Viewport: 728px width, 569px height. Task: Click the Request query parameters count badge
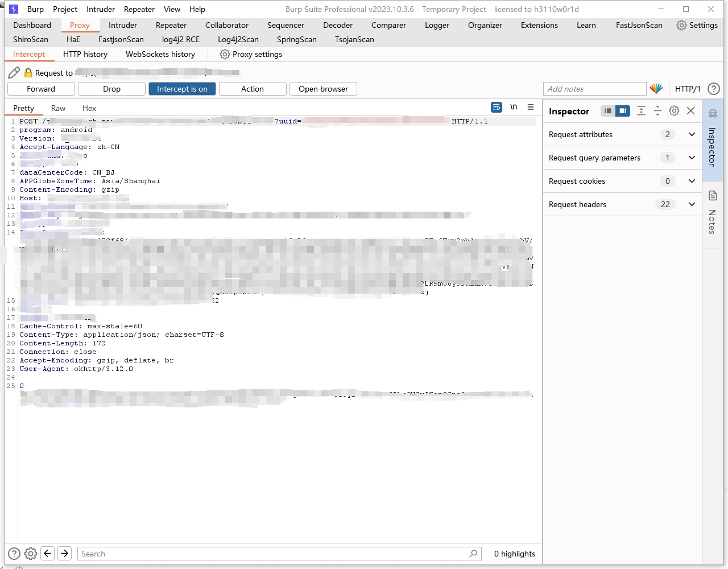coord(667,158)
